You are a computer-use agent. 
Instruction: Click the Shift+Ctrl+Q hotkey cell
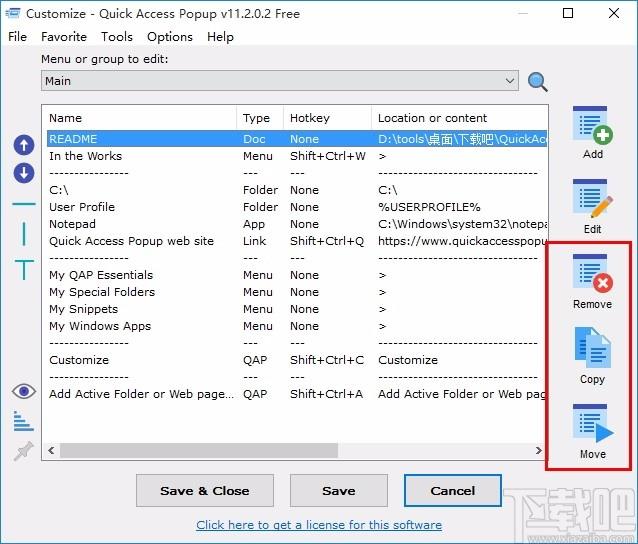pyautogui.click(x=327, y=241)
